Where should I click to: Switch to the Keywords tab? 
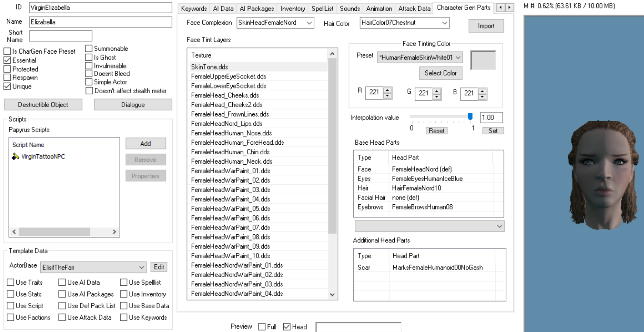pos(194,9)
